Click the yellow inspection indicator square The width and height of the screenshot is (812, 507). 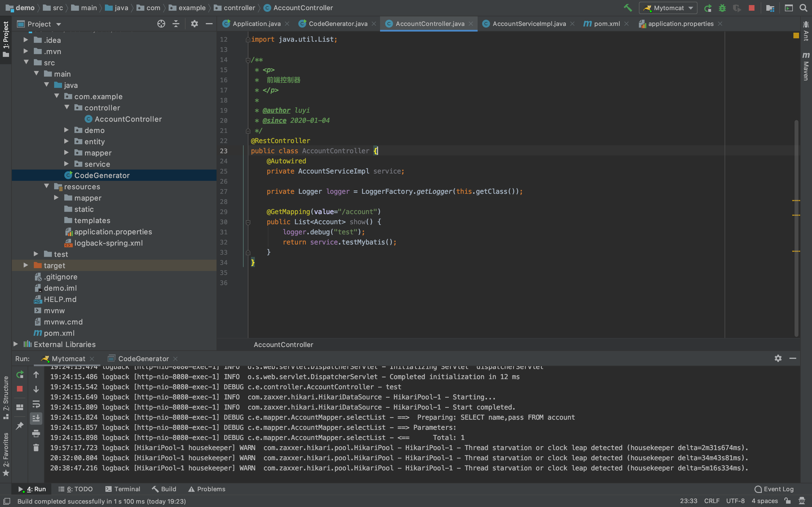(x=796, y=35)
